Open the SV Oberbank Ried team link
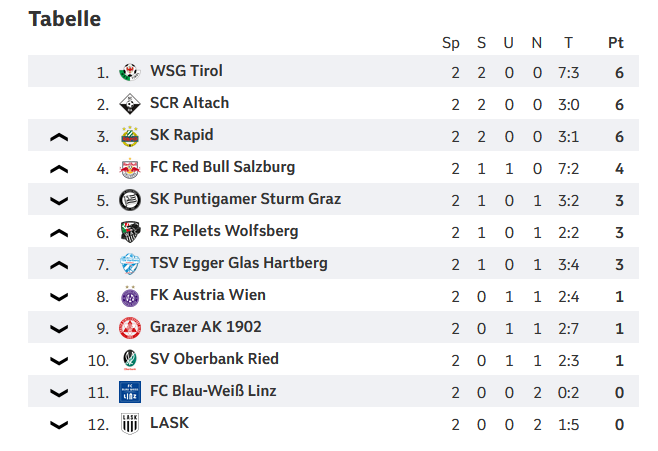 pyautogui.click(x=214, y=359)
